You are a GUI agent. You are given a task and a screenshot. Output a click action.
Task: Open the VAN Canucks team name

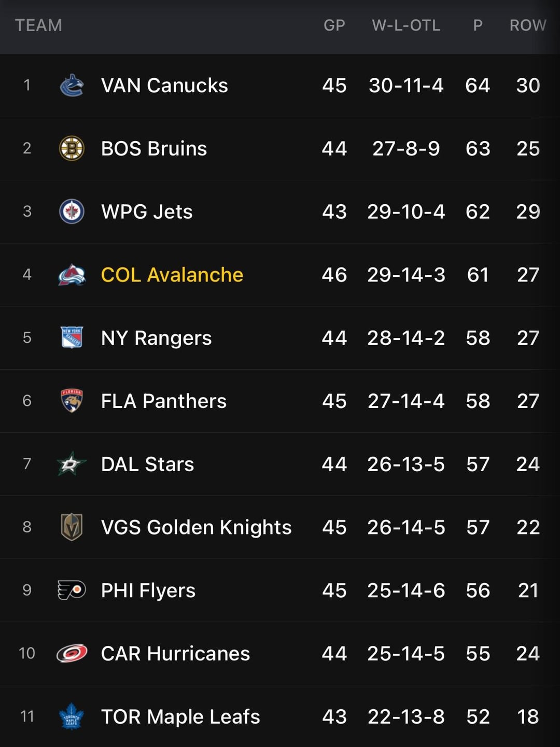pyautogui.click(x=164, y=86)
